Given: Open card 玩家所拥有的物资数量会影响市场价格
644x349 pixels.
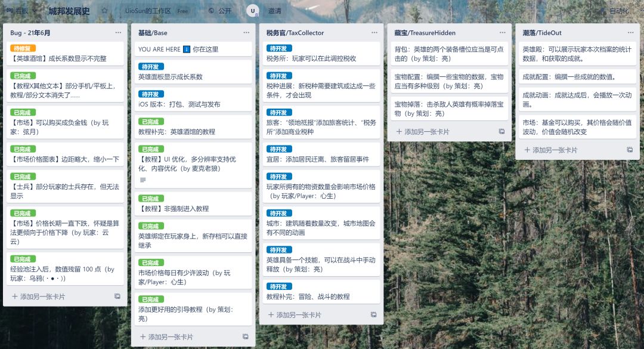Looking at the screenshot, I should point(321,186).
